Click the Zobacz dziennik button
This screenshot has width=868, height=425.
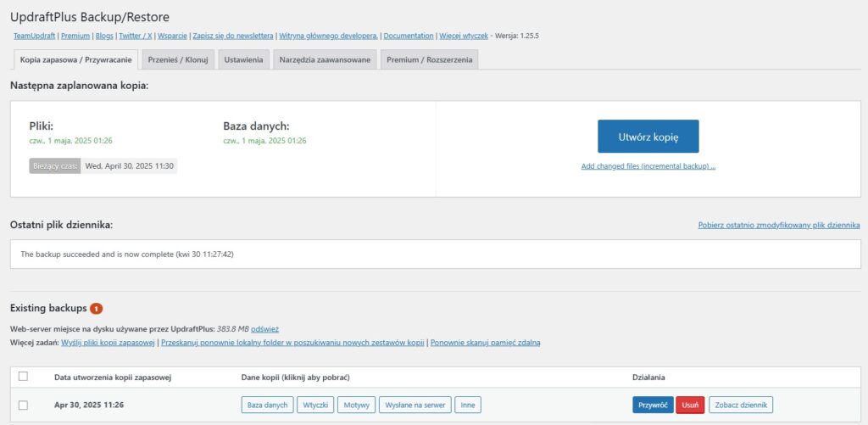741,405
